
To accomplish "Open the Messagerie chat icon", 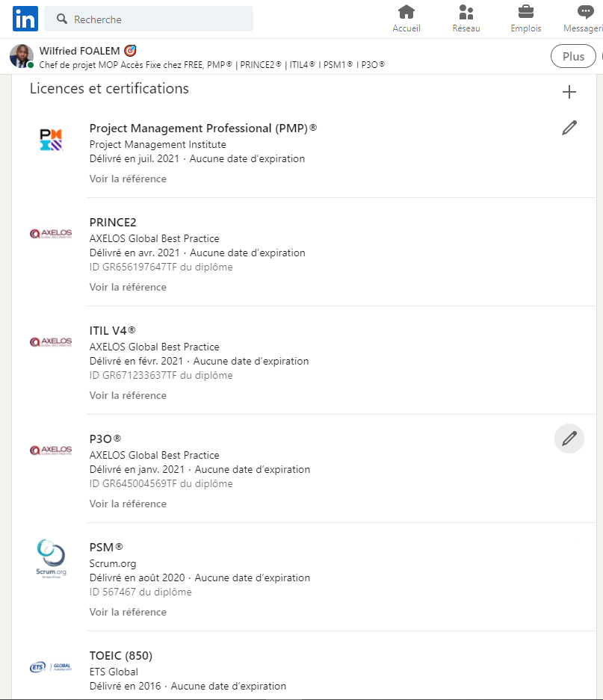I will (586, 12).
